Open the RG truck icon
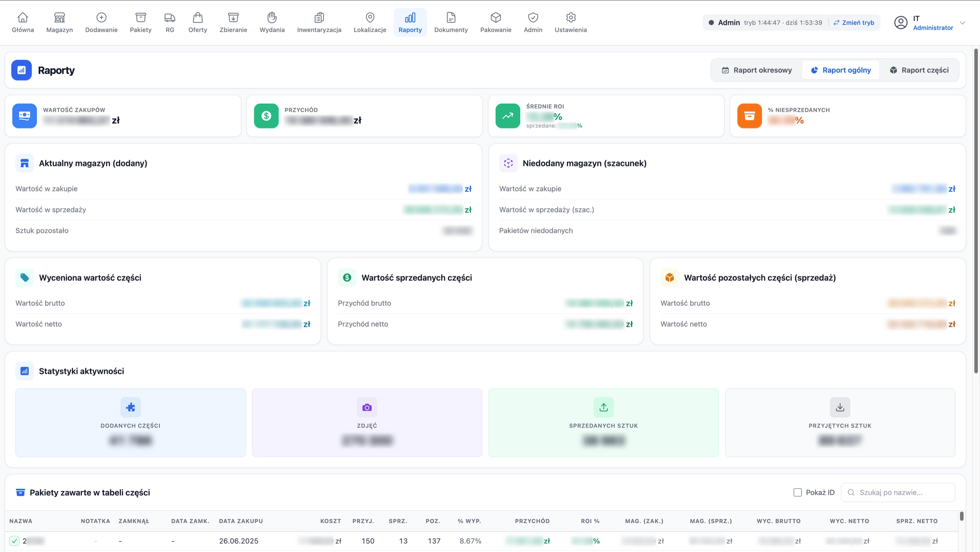This screenshot has width=980, height=552. 170,18
